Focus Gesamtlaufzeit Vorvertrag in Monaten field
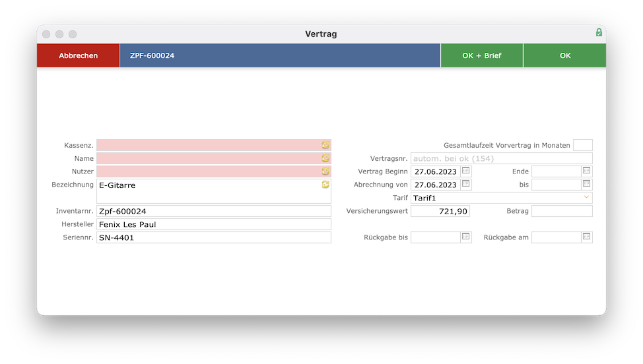Image resolution: width=643 pixels, height=364 pixels. click(x=582, y=145)
